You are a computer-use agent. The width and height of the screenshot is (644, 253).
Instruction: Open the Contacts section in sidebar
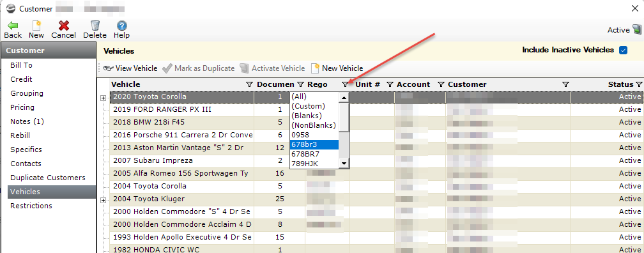(26, 164)
